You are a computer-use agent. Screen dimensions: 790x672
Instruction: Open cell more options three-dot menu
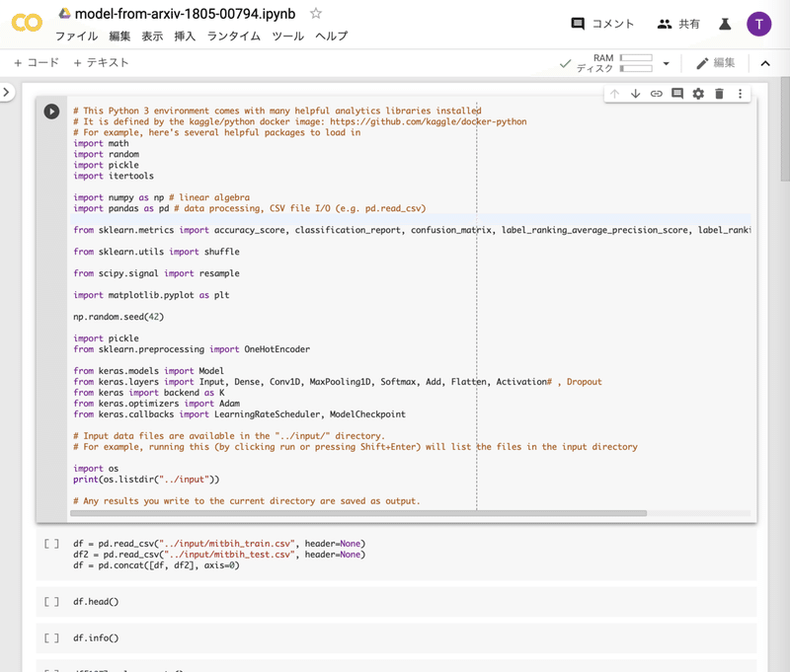(740, 94)
